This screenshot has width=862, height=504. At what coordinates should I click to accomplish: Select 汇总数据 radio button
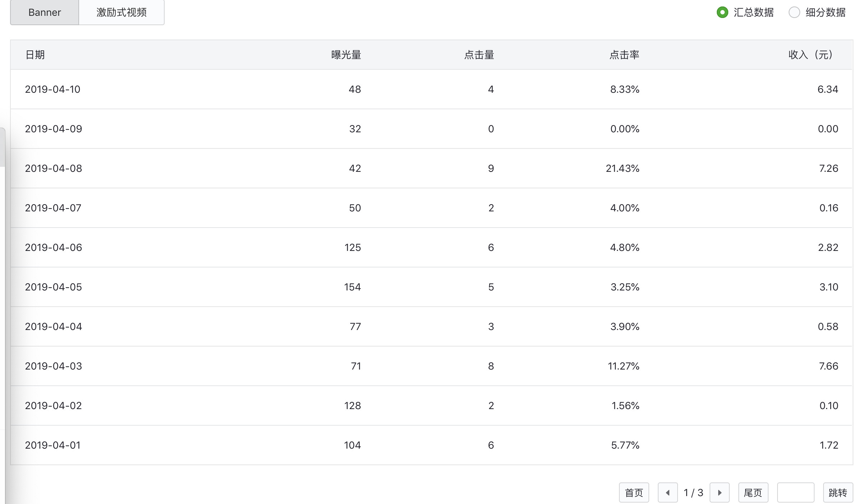click(722, 12)
